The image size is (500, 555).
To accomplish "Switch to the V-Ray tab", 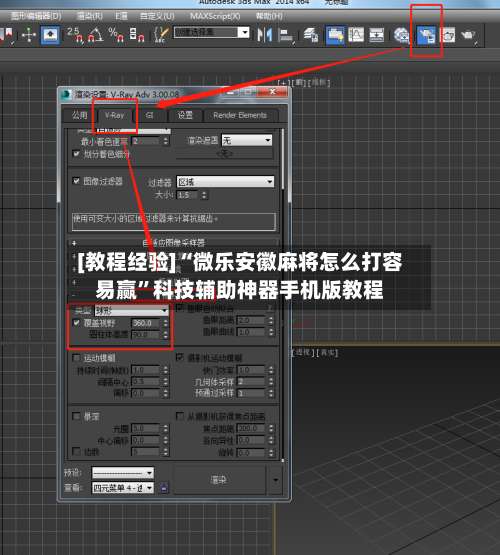I will 114,115.
